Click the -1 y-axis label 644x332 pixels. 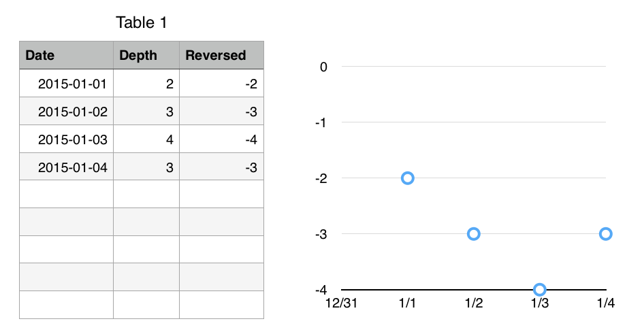(x=321, y=122)
